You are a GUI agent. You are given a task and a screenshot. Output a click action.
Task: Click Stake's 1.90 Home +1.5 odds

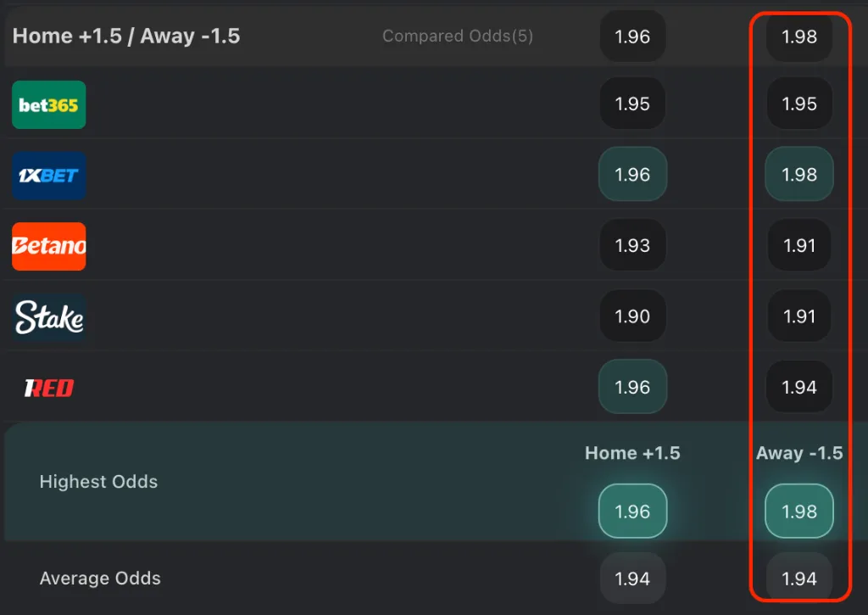(x=632, y=316)
